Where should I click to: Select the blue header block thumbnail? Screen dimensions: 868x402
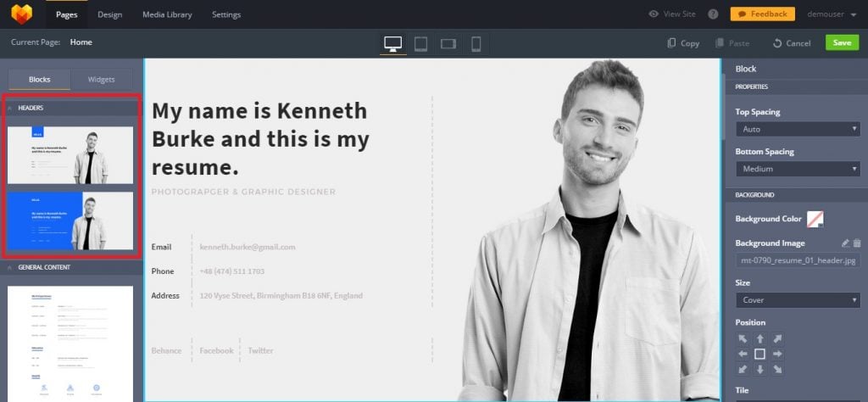pos(70,221)
